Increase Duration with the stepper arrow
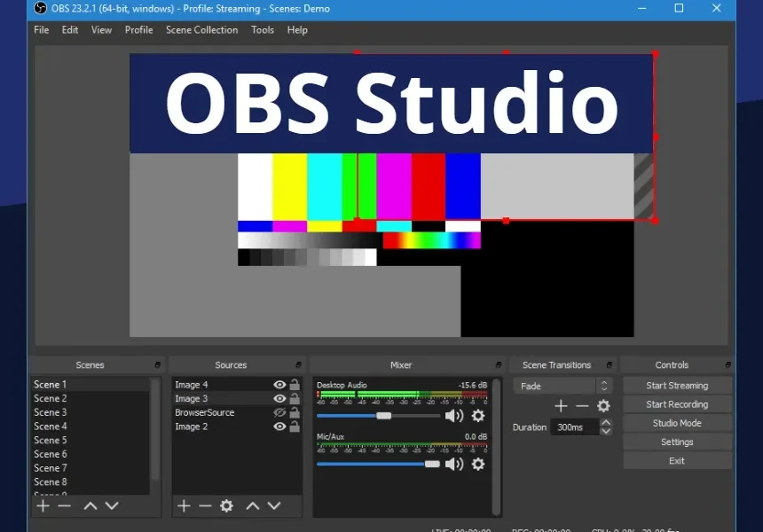The width and height of the screenshot is (763, 532). pyautogui.click(x=606, y=421)
